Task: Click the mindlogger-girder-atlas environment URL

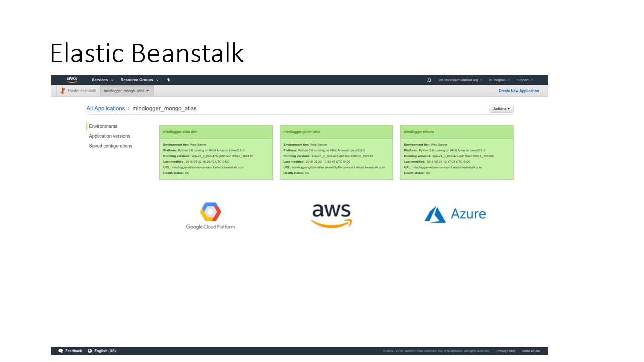Action: [338, 167]
